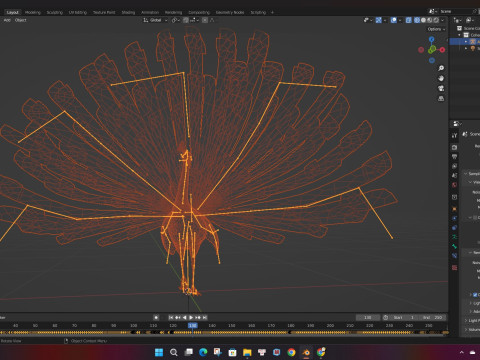Switch to rendered viewport shading

pos(436,20)
